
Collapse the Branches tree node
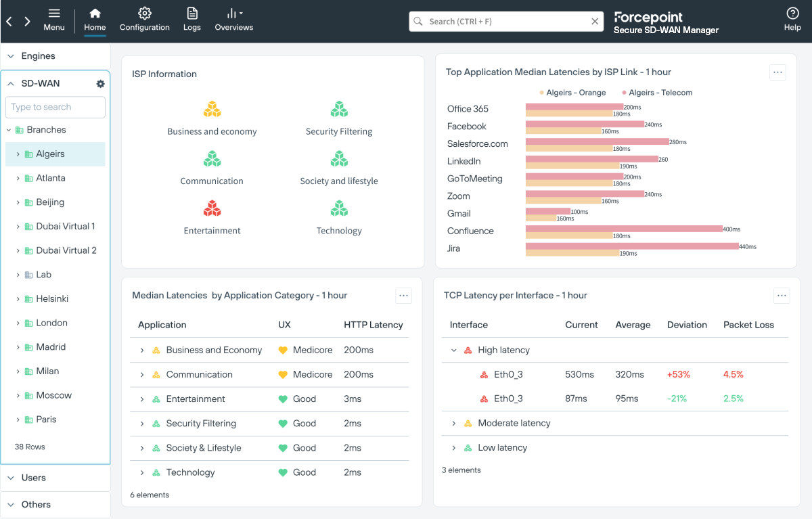[9, 130]
